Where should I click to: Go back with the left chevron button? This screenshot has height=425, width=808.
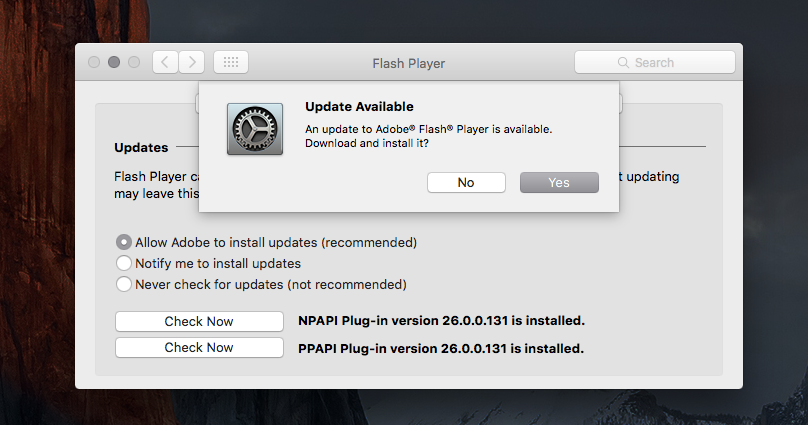(x=165, y=62)
